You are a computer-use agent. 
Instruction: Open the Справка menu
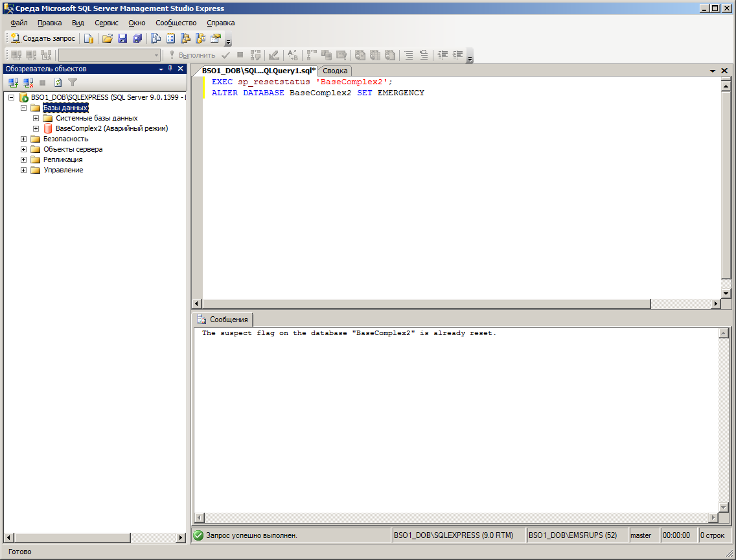click(221, 23)
